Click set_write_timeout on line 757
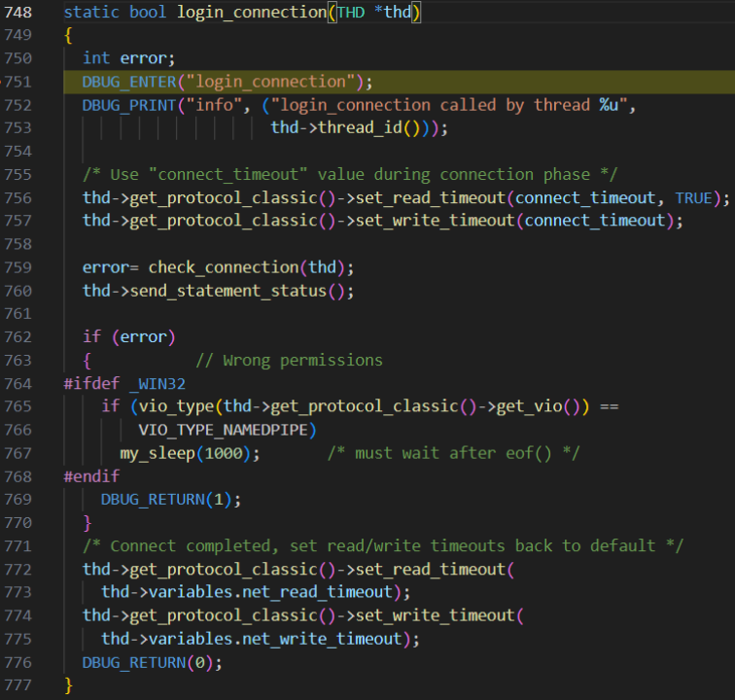Screen dimensions: 735x700 [435, 221]
